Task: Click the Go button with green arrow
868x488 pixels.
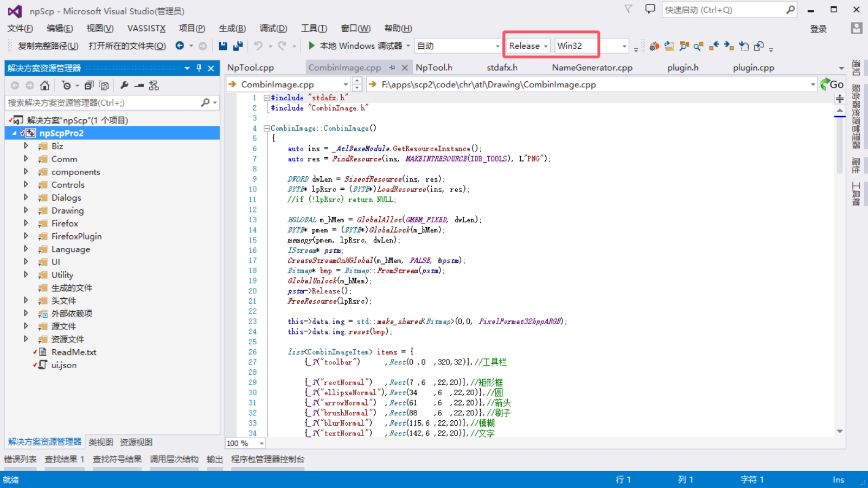Action: click(832, 84)
